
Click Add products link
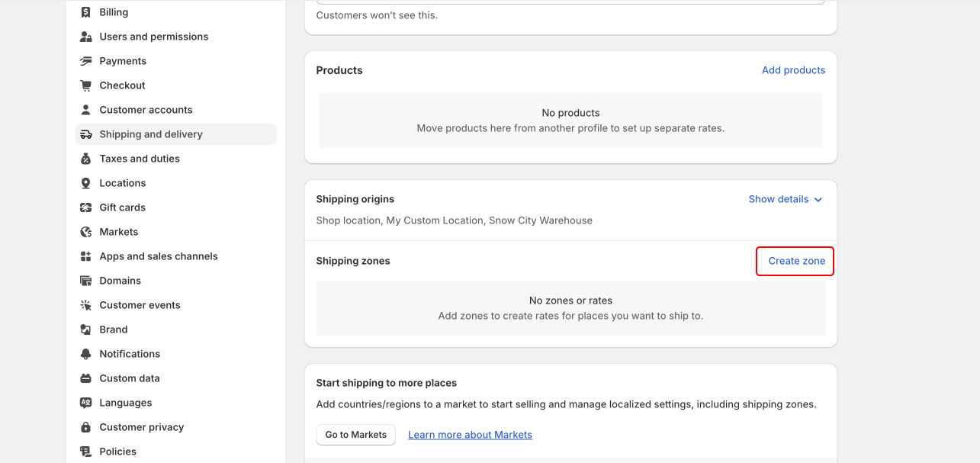pos(793,70)
